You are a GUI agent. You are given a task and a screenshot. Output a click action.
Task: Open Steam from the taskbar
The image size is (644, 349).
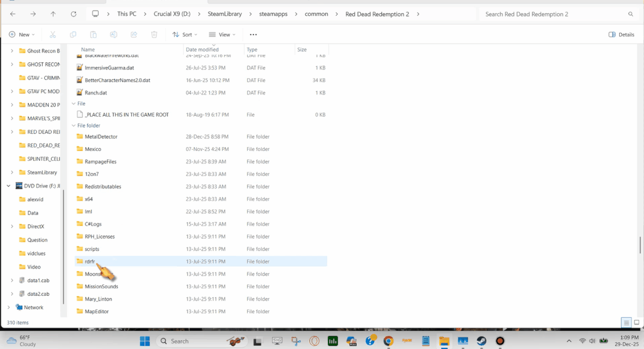pyautogui.click(x=481, y=341)
